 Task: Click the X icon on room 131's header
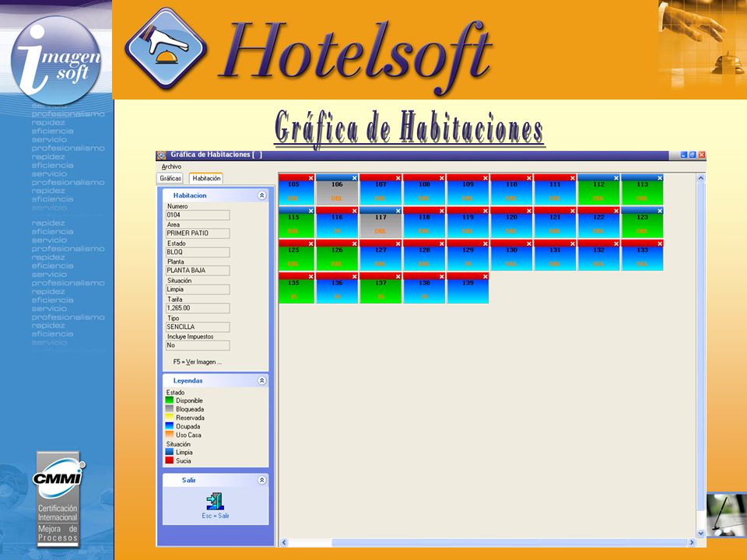pyautogui.click(x=573, y=243)
